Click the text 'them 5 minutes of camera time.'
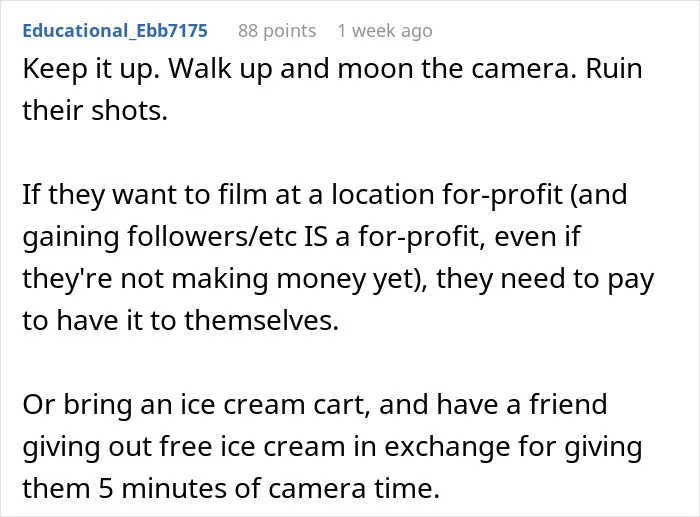This screenshot has height=517, width=700. 231,488
